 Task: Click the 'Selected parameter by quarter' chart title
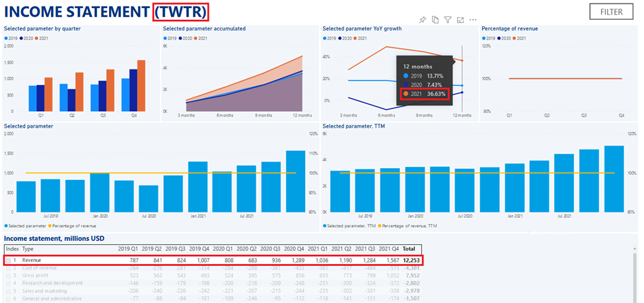tap(42, 29)
